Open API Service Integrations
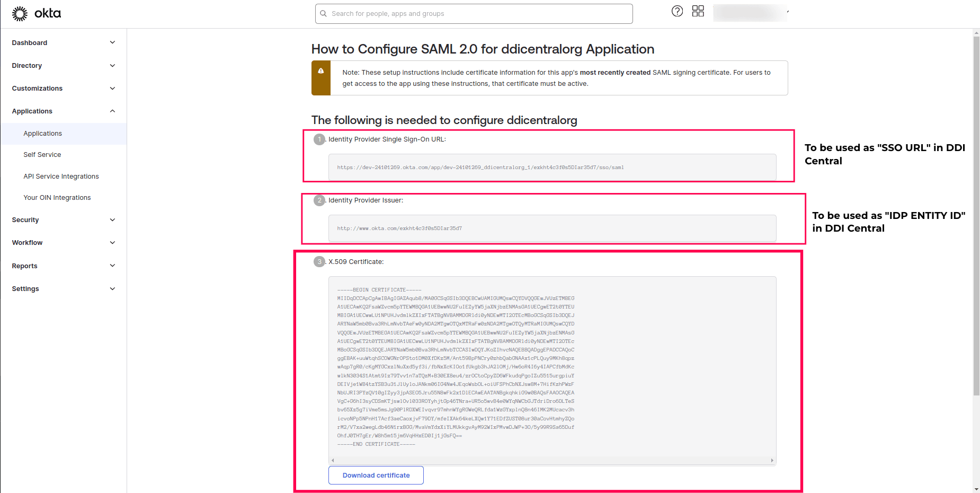Screen dimensions: 980x493 click(x=61, y=177)
